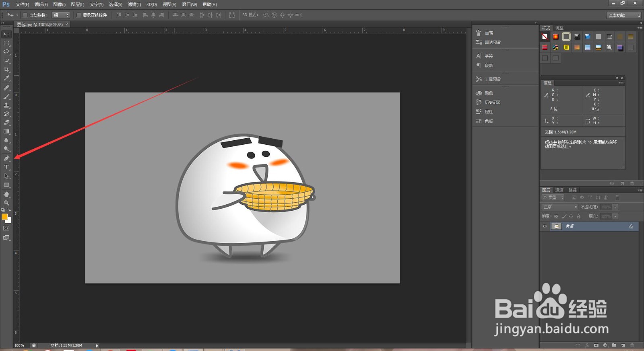Open the 滤镜(T) menu
Viewport: 644px width, 351px height.
[134, 4]
